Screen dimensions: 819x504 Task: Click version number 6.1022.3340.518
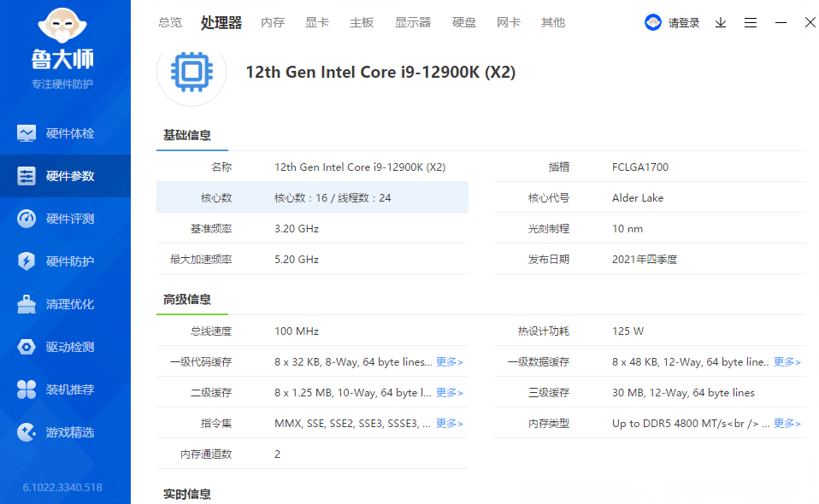click(62, 488)
